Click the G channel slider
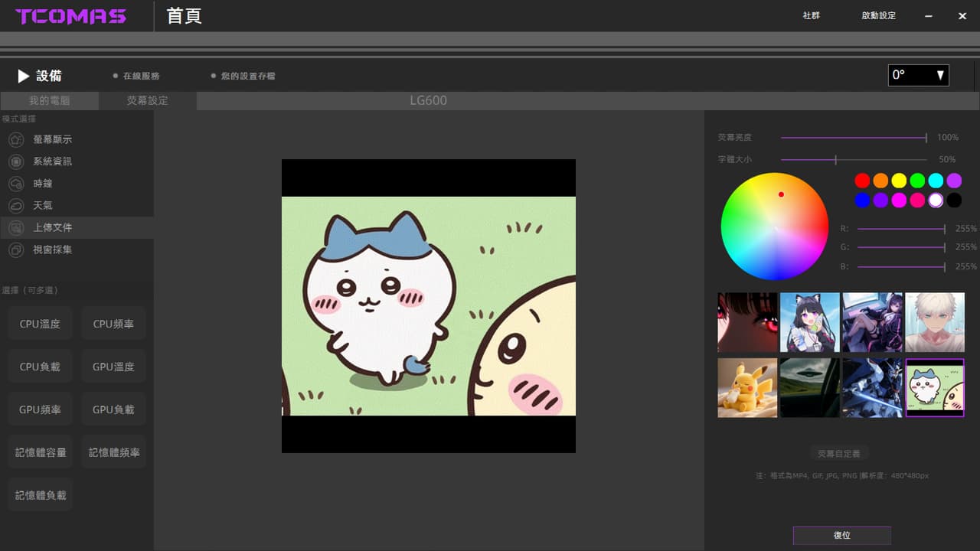The height and width of the screenshot is (551, 980). (x=901, y=247)
